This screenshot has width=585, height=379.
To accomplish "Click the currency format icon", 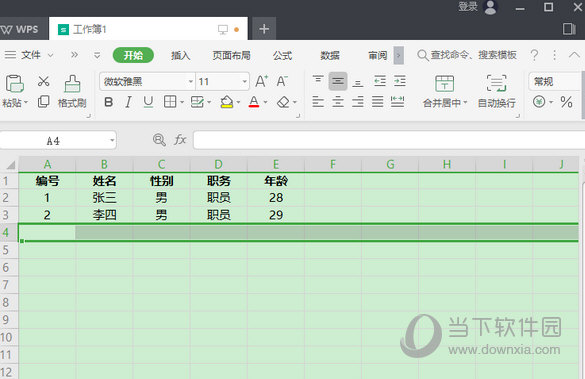I will coord(539,101).
